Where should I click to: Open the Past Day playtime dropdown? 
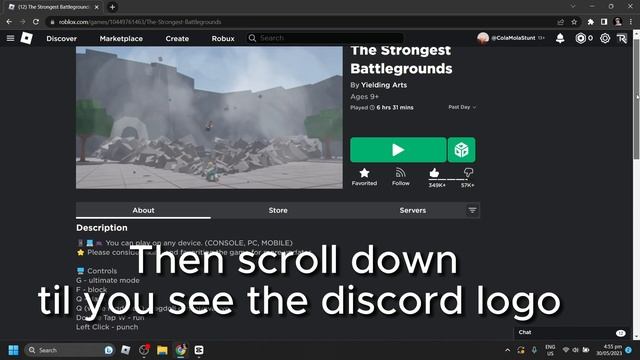(462, 107)
